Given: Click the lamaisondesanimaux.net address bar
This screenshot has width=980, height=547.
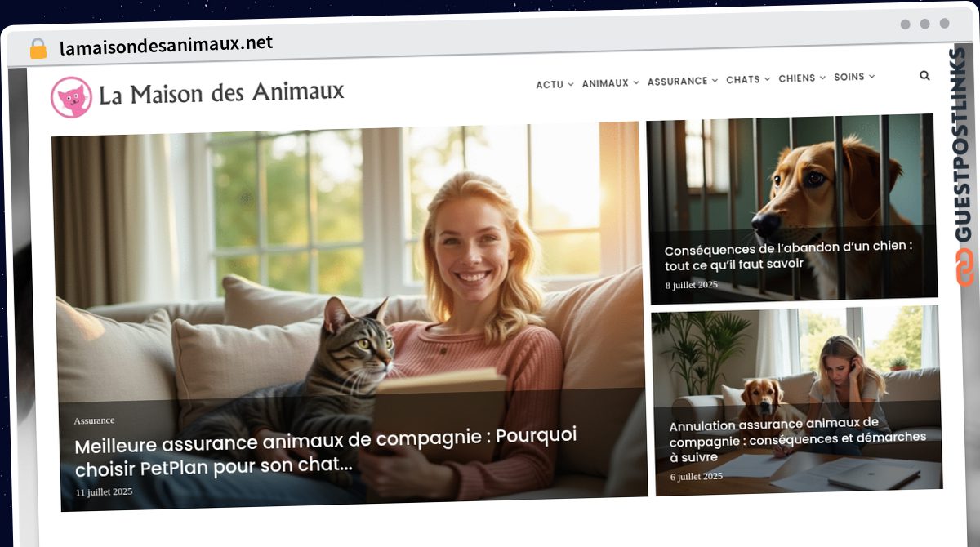Looking at the screenshot, I should [167, 46].
